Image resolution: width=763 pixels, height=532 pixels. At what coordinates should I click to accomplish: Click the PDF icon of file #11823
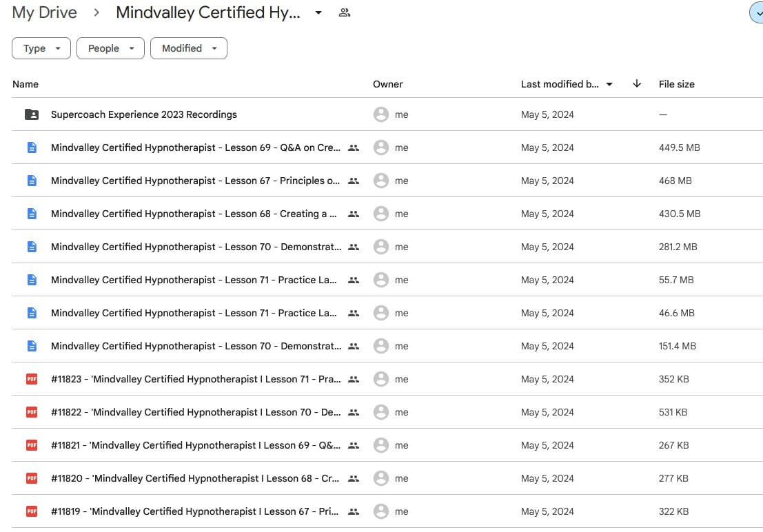(32, 379)
